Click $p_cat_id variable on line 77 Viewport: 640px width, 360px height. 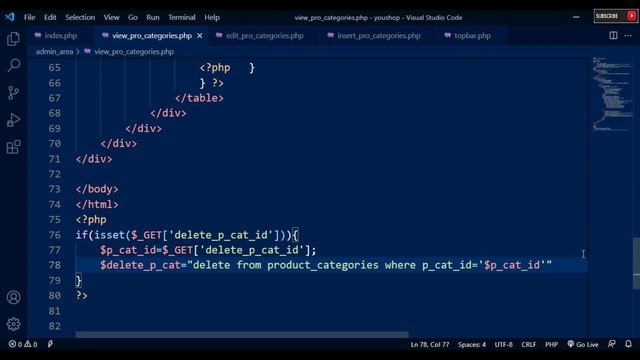(x=128, y=250)
